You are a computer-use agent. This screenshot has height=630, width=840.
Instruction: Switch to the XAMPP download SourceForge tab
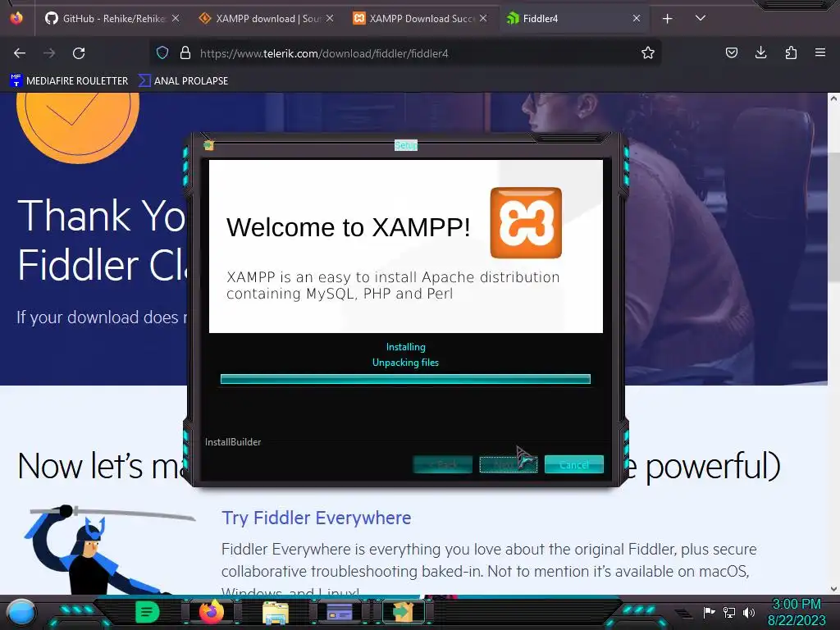point(266,18)
